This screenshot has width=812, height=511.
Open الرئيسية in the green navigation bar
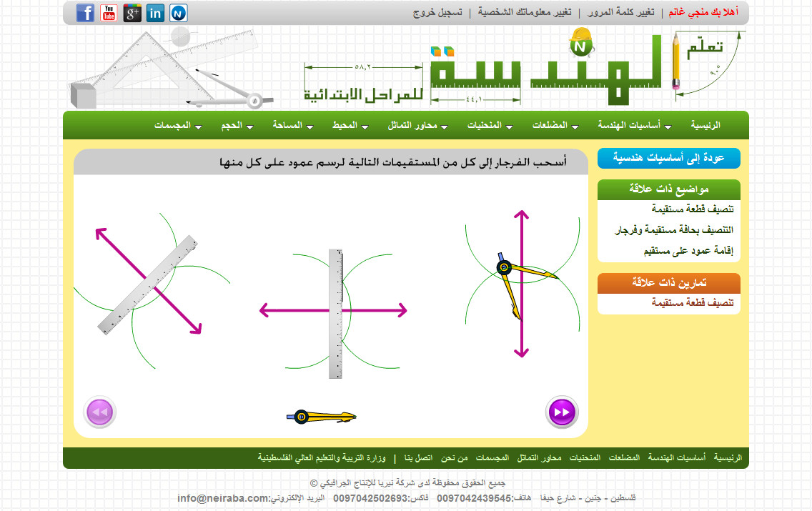click(x=705, y=126)
